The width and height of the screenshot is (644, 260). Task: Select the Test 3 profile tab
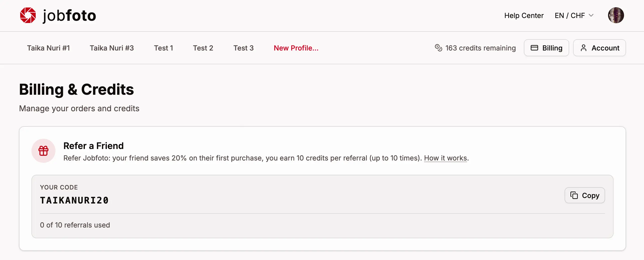(x=244, y=48)
